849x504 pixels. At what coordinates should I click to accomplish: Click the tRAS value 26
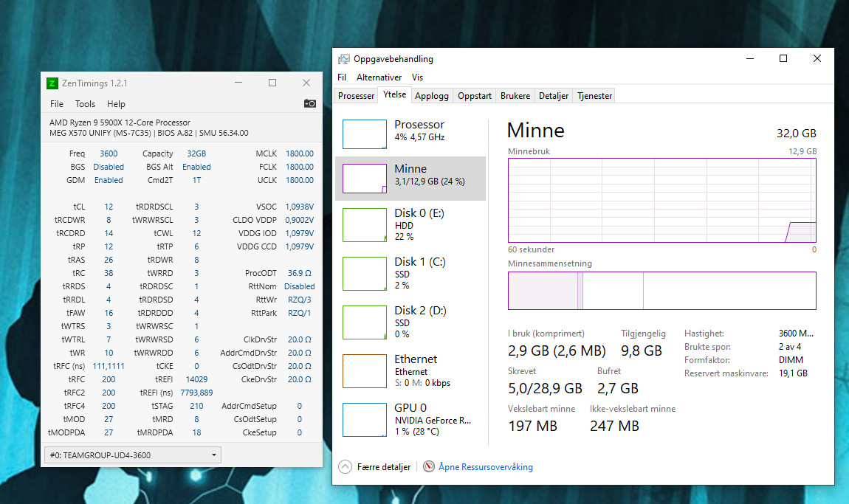coord(109,260)
